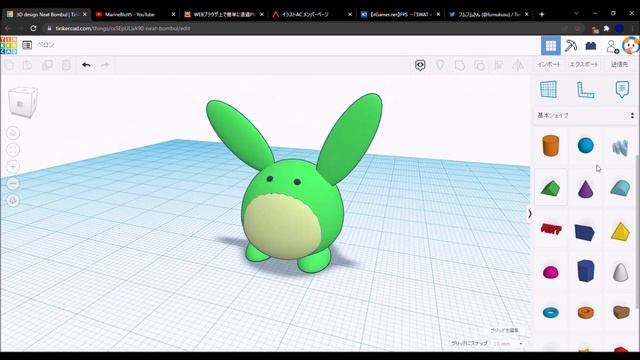
Task: Toggle the show-all visibility icon
Action: [420, 65]
